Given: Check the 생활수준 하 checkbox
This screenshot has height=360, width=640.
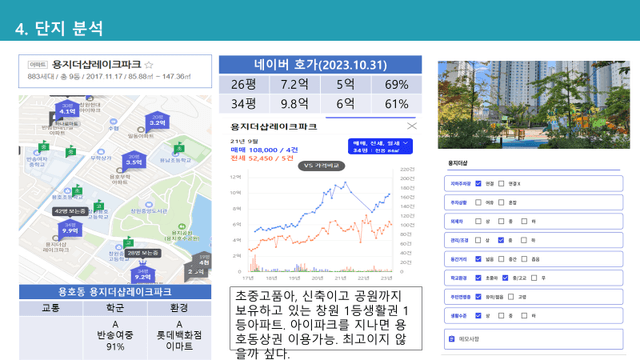Looking at the screenshot, I should [524, 316].
